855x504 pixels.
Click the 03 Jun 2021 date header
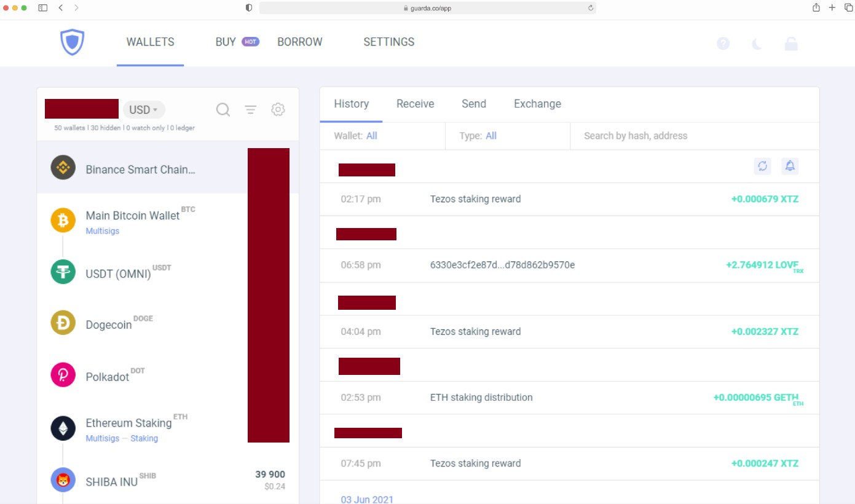(x=367, y=499)
